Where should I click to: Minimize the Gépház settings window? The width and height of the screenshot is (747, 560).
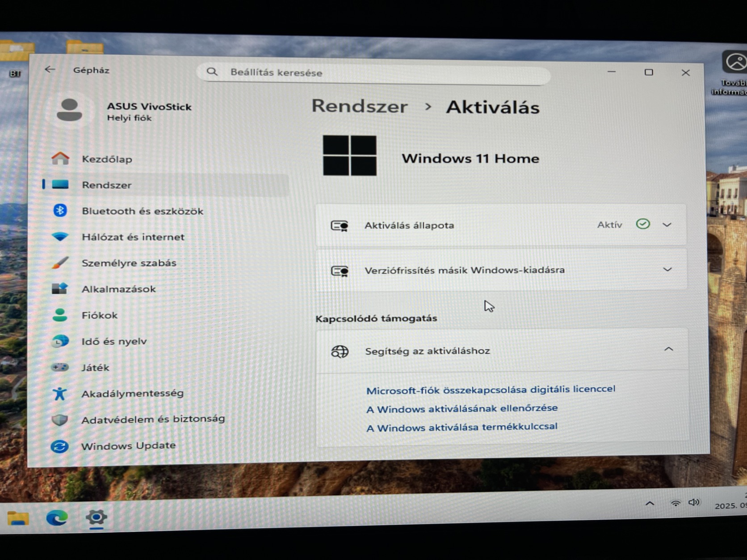coord(612,71)
